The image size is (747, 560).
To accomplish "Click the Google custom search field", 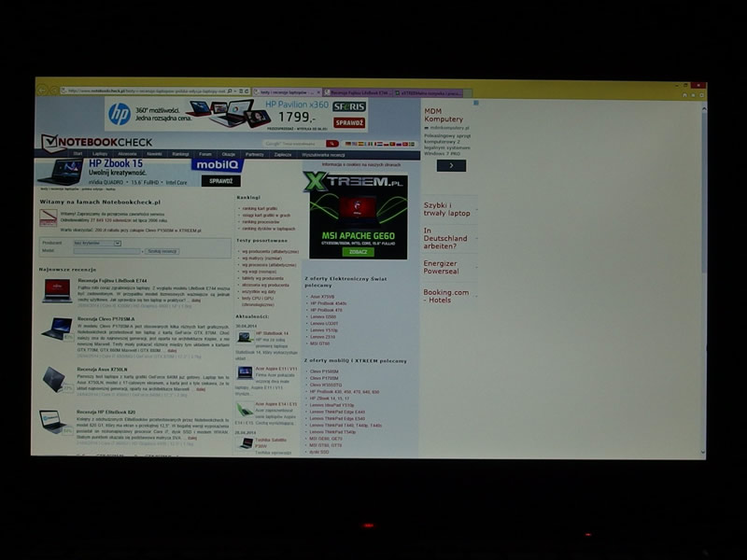I will pyautogui.click(x=294, y=144).
